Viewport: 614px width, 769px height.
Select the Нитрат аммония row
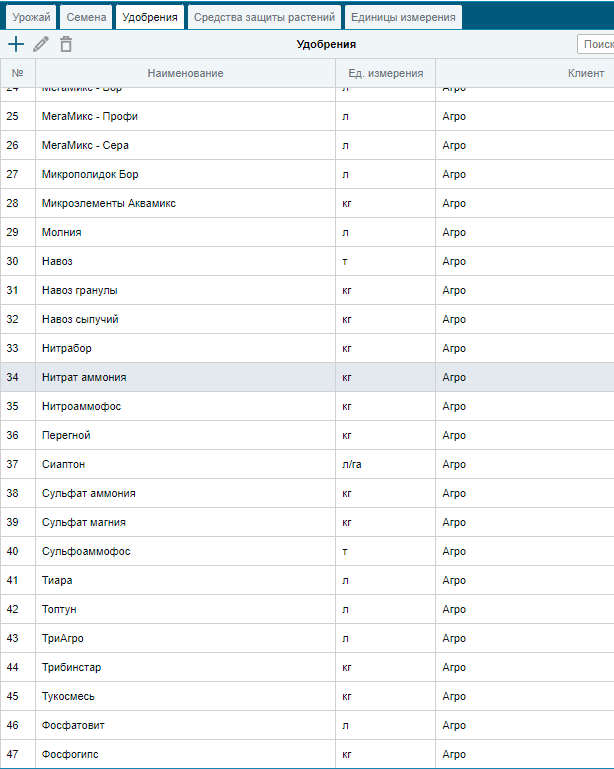tap(307, 377)
